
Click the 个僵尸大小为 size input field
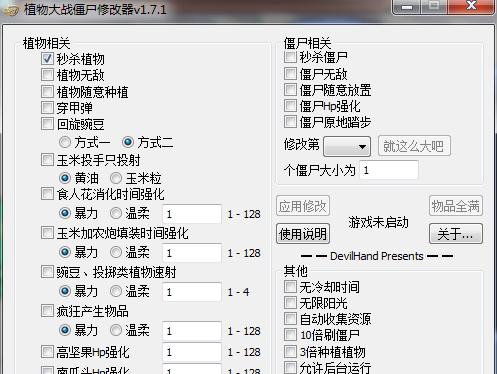click(x=389, y=170)
